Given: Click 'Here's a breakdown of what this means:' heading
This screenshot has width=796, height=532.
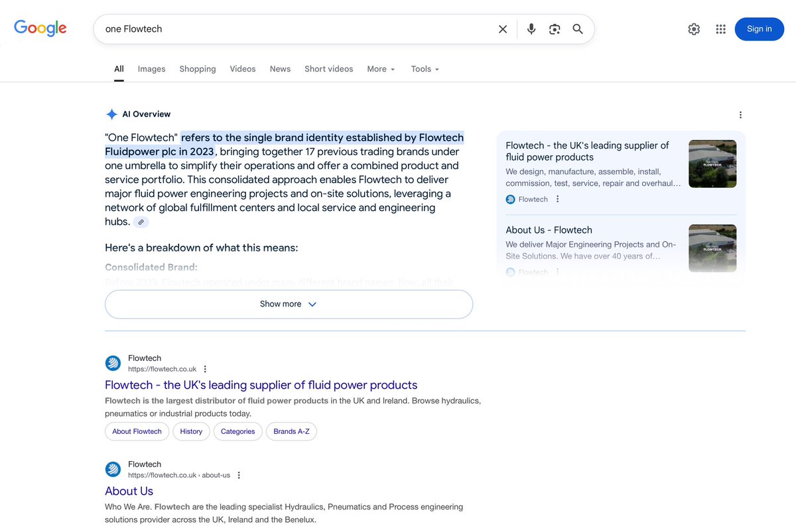Looking at the screenshot, I should tap(202, 248).
